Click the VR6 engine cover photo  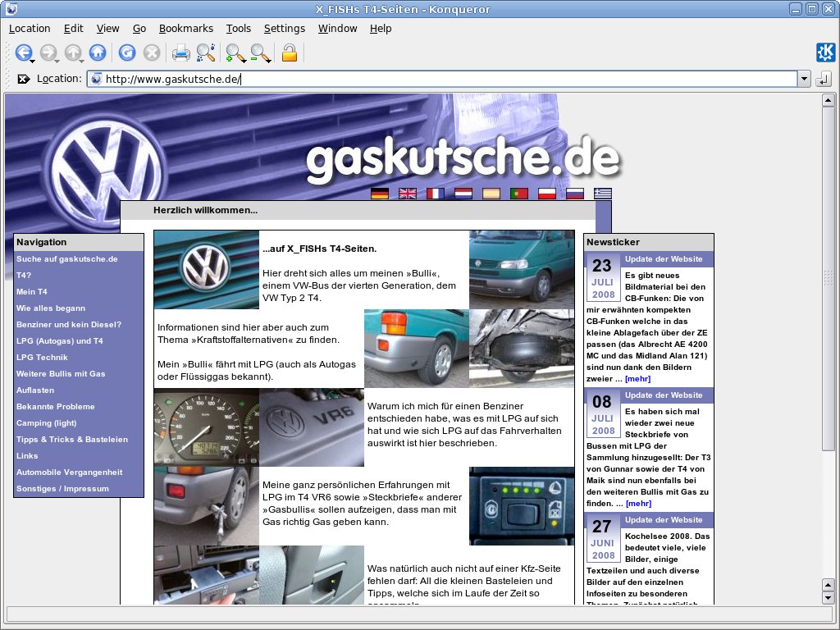click(x=312, y=427)
